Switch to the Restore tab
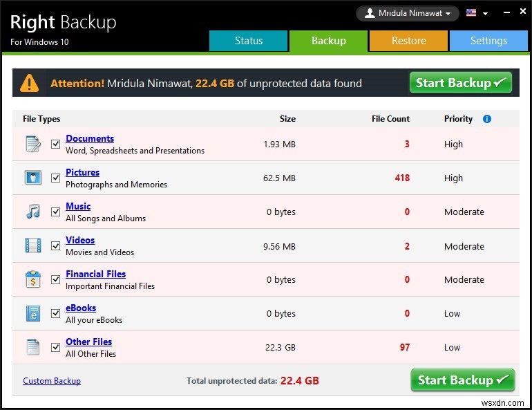The height and width of the screenshot is (410, 532). [x=408, y=41]
